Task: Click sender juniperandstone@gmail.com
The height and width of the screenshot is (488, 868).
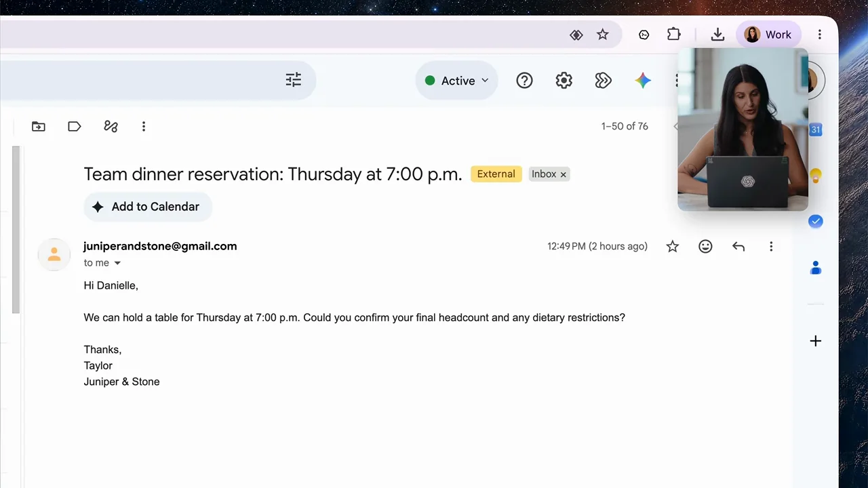Action: pyautogui.click(x=160, y=246)
